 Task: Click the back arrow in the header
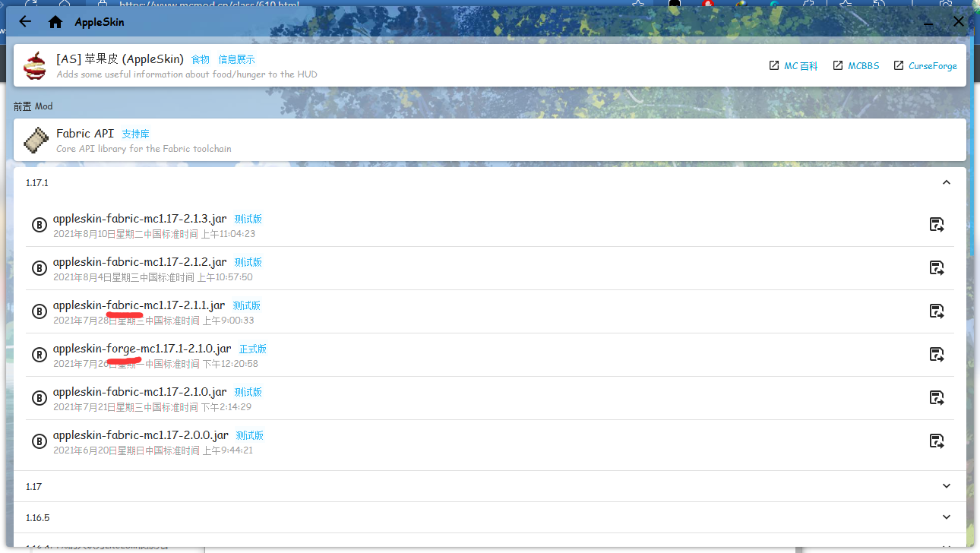tap(25, 22)
